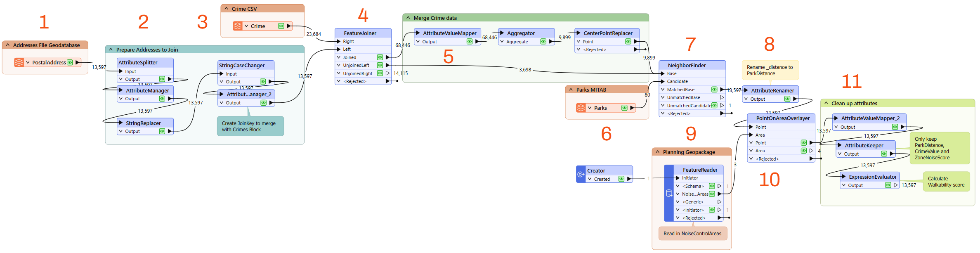Toggle the StringReplacer Output eye icon
This screenshot has height=253, width=980.
162,131
